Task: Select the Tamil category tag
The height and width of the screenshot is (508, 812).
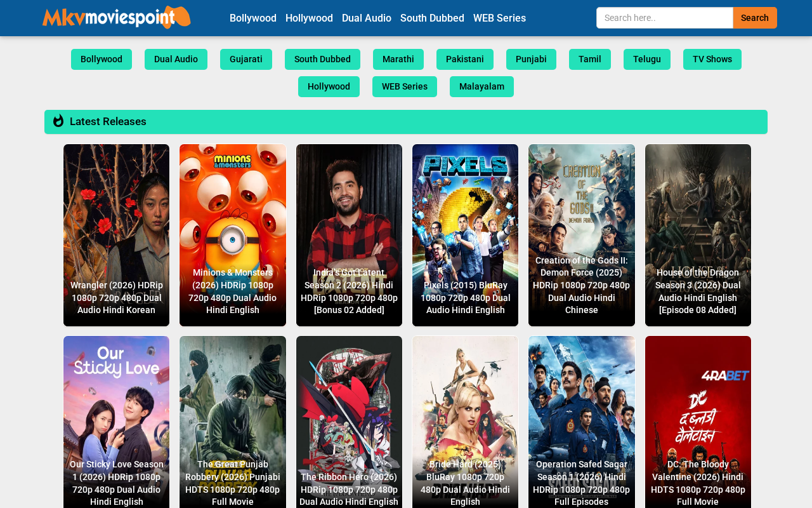Action: click(590, 59)
